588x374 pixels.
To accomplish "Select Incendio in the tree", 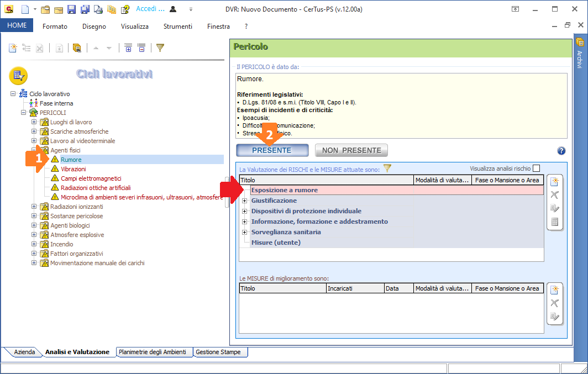I will coord(62,244).
